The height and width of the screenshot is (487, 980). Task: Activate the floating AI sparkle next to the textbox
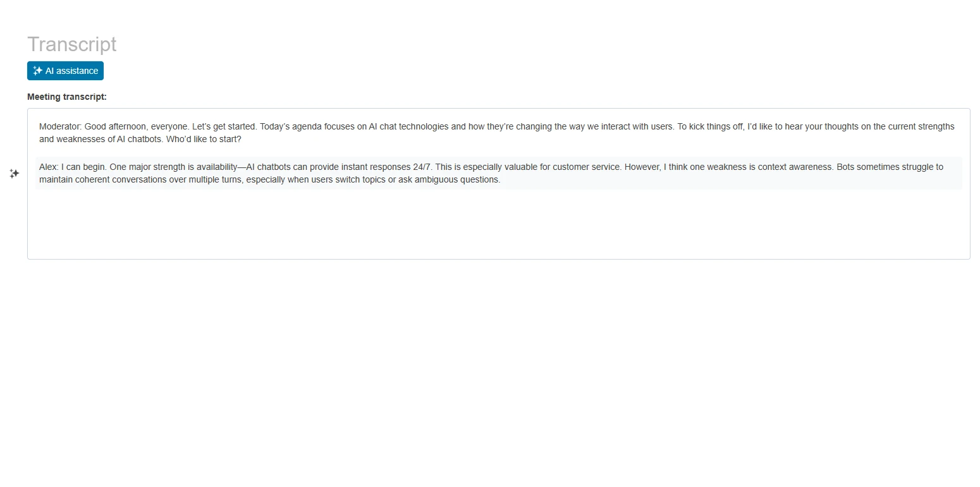[x=14, y=173]
